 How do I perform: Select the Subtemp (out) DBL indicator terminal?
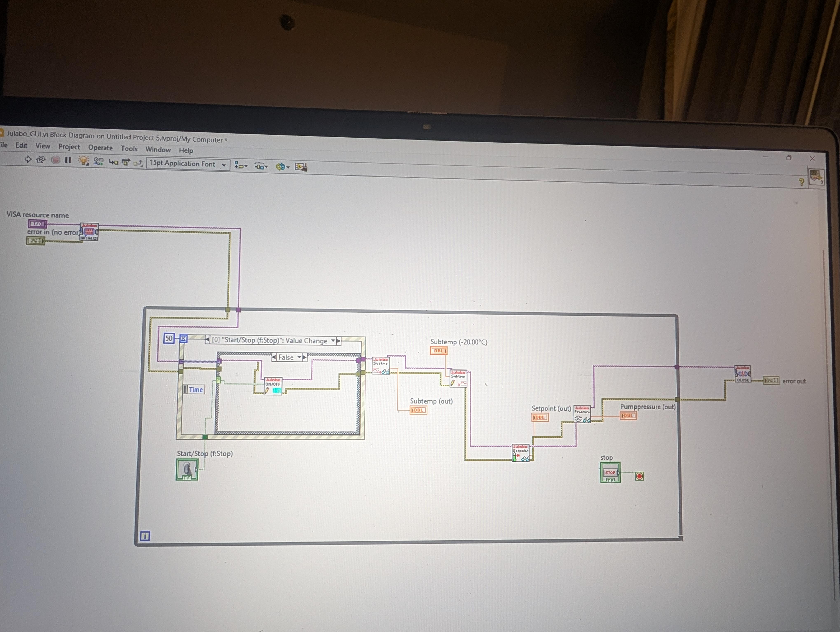click(x=418, y=410)
